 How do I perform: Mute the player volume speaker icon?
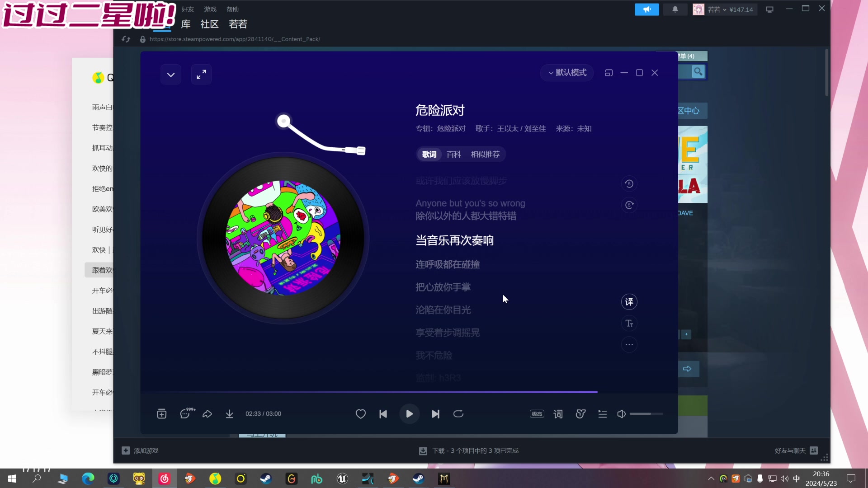pyautogui.click(x=622, y=414)
